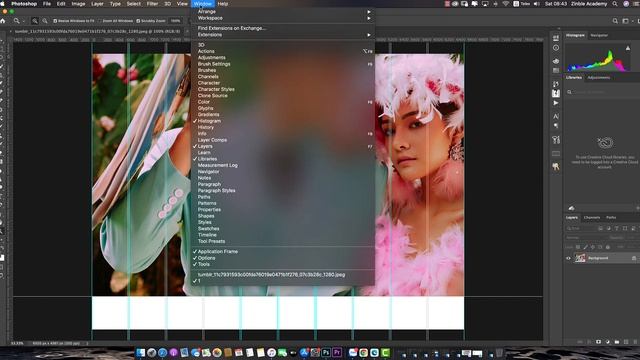Select the Zoom In mode icon
Screen dimensions: 640x360
click(35, 21)
